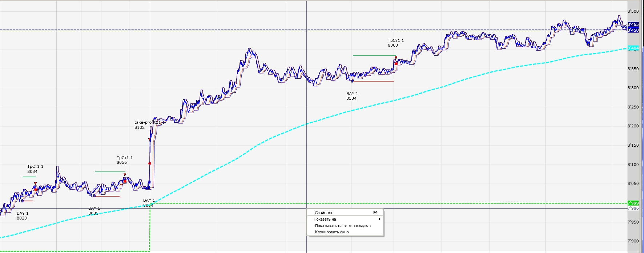Select the green target line under ТрСт1 8056 label

[x=110, y=172]
